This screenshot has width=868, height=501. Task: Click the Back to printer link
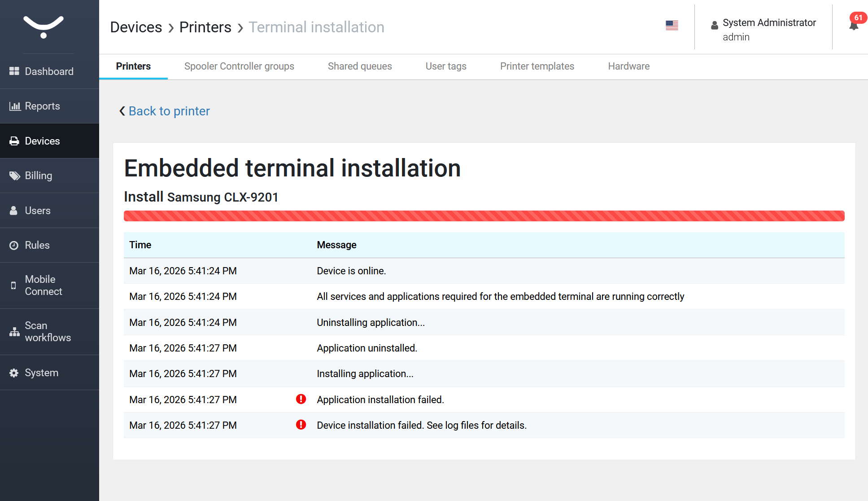169,111
